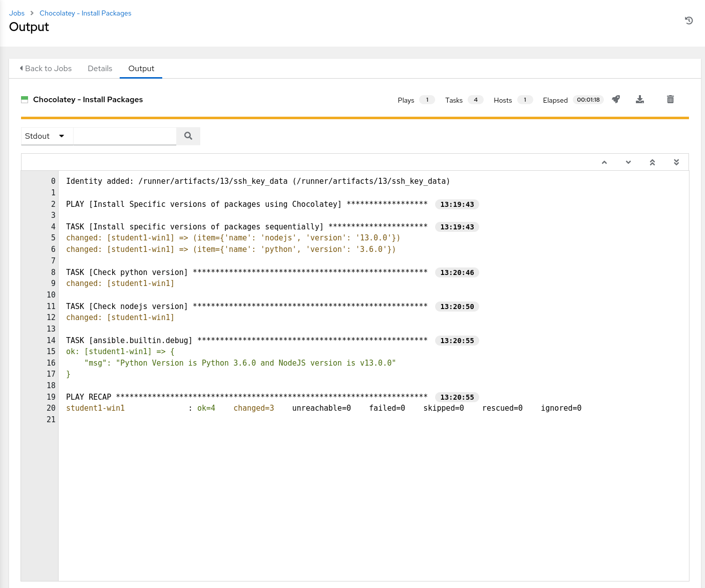Go to previous output page chevron
Screen dimensions: 705x588
[604, 162]
